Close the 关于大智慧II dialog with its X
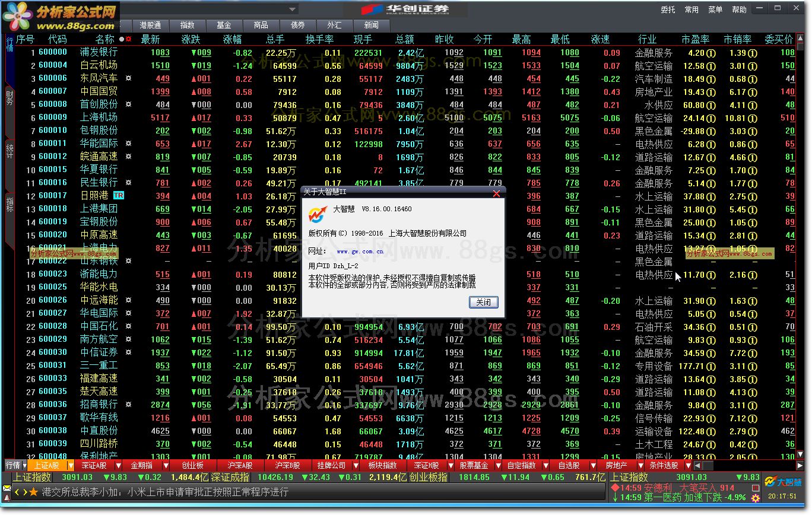The width and height of the screenshot is (812, 515). click(496, 193)
